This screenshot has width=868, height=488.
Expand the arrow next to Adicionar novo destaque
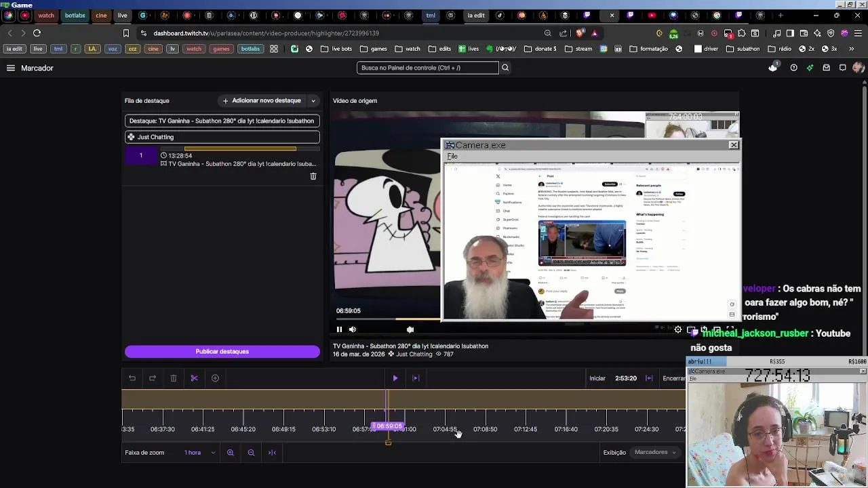click(313, 101)
